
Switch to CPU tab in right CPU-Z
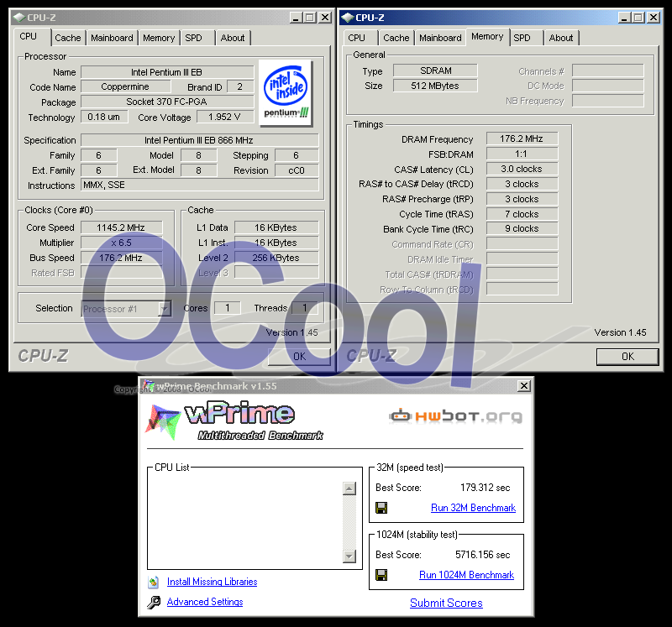click(356, 38)
